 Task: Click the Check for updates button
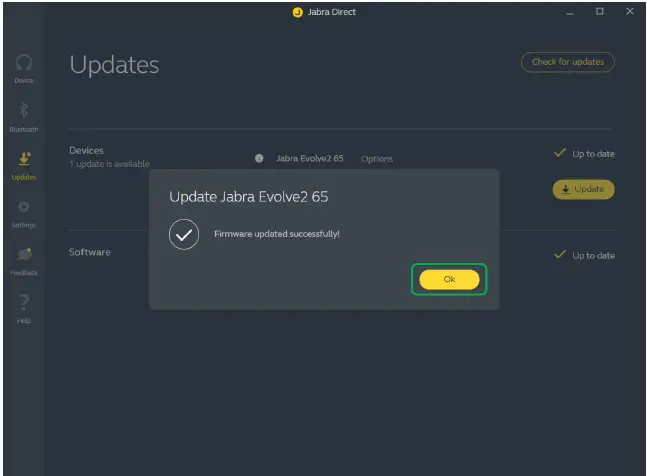[x=568, y=62]
